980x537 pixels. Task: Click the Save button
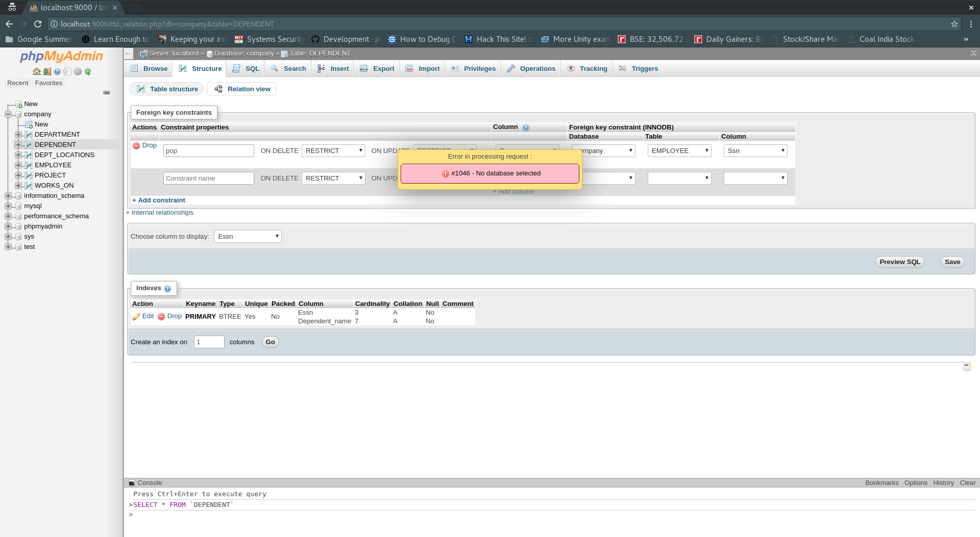[x=951, y=262]
